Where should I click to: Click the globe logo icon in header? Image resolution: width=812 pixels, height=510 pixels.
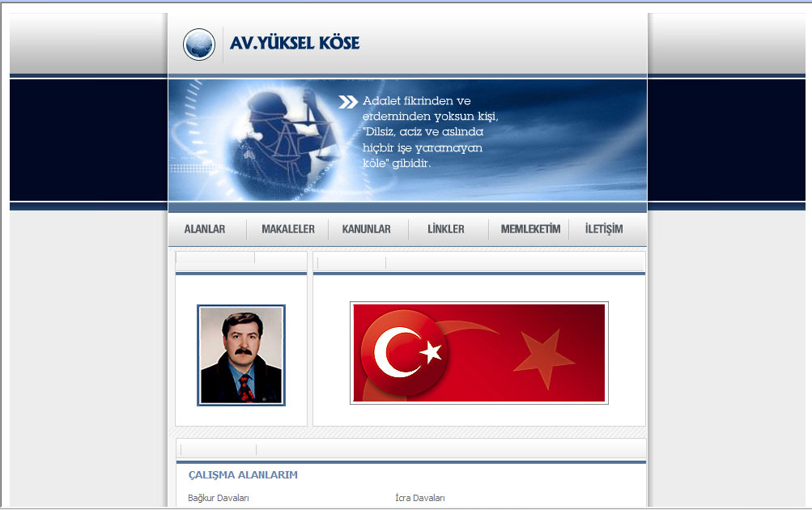click(x=199, y=44)
